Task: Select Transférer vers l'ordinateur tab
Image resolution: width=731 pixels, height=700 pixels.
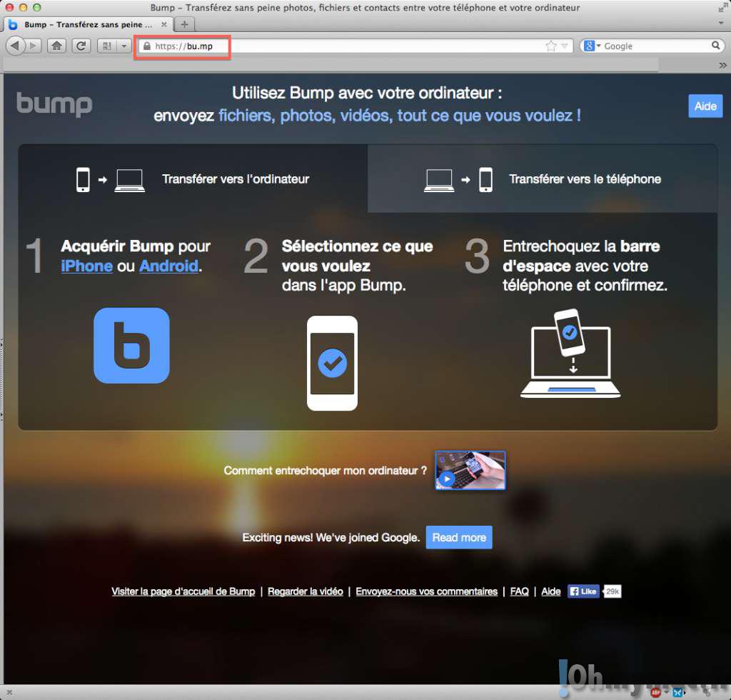Action: coord(193,179)
